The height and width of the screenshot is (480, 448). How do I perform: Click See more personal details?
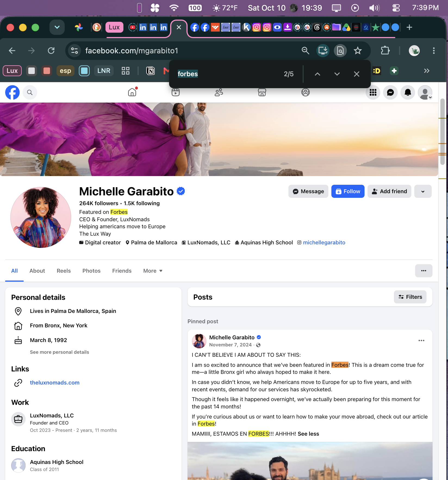60,352
